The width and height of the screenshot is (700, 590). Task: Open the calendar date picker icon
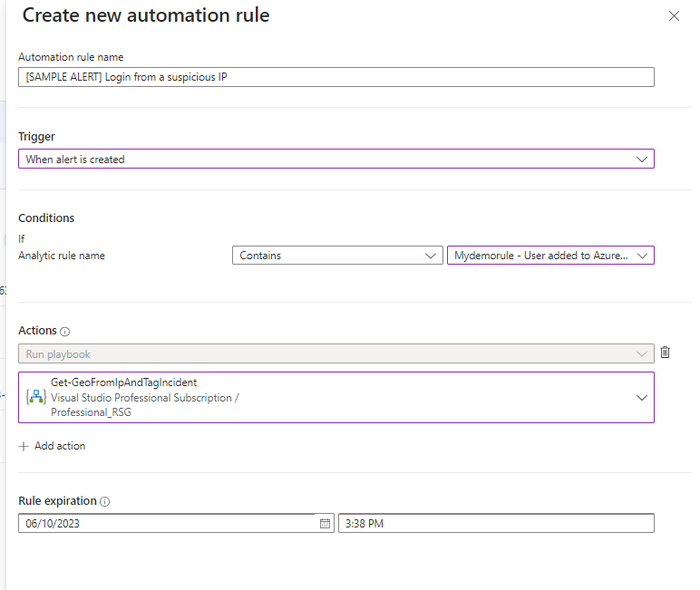click(325, 523)
